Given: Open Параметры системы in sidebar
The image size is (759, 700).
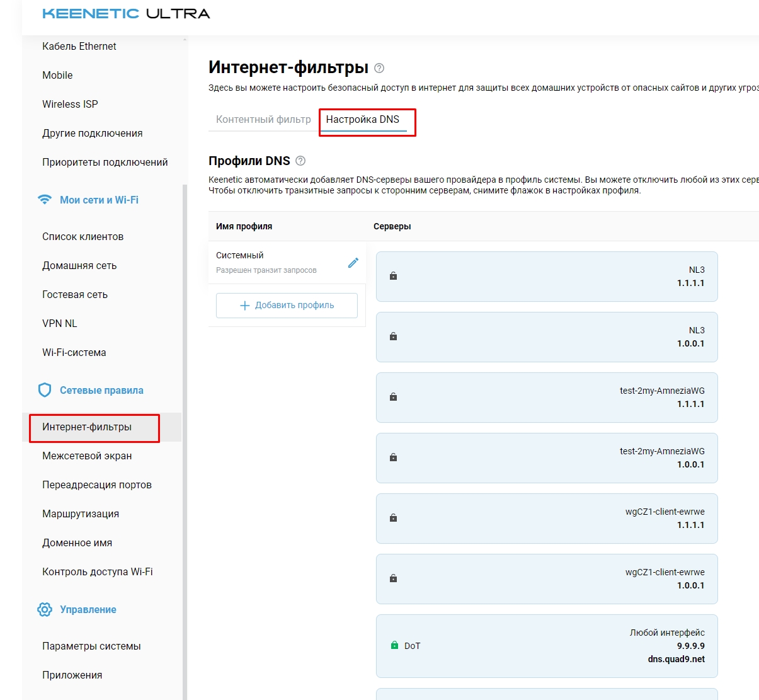Looking at the screenshot, I should (x=91, y=646).
